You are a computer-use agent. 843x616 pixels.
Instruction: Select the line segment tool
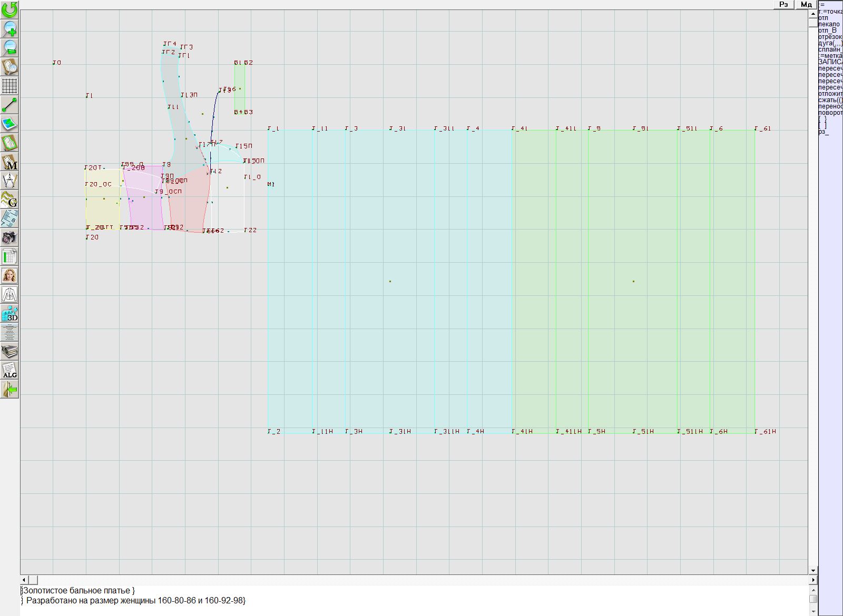point(9,105)
